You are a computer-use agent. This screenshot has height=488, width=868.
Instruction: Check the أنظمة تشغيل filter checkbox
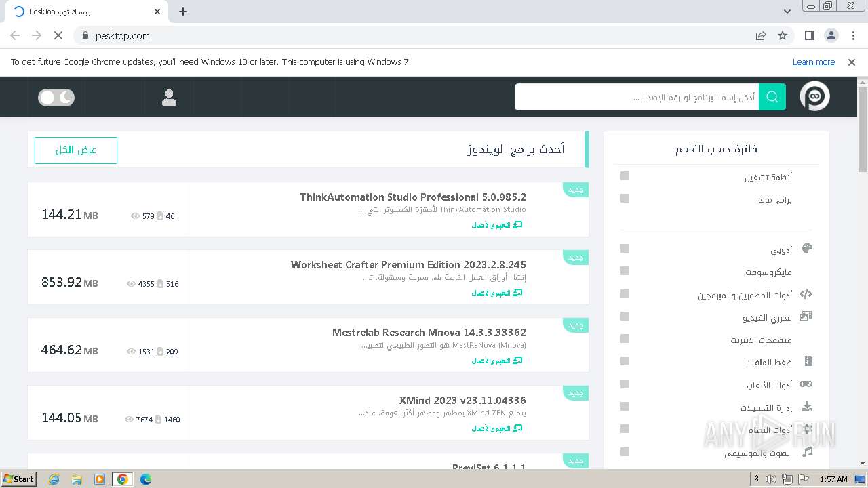[x=625, y=176]
